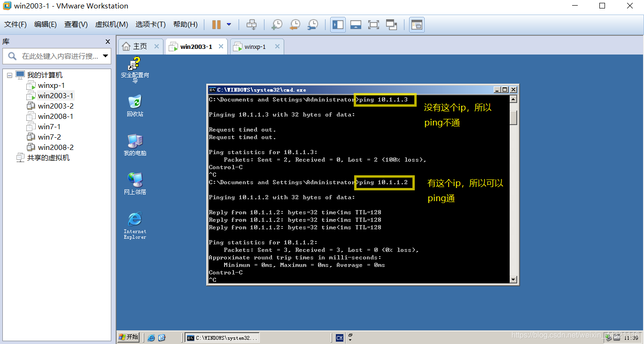The image size is (644, 344).
Task: Revert VM to previous snapshot
Action: (x=295, y=24)
